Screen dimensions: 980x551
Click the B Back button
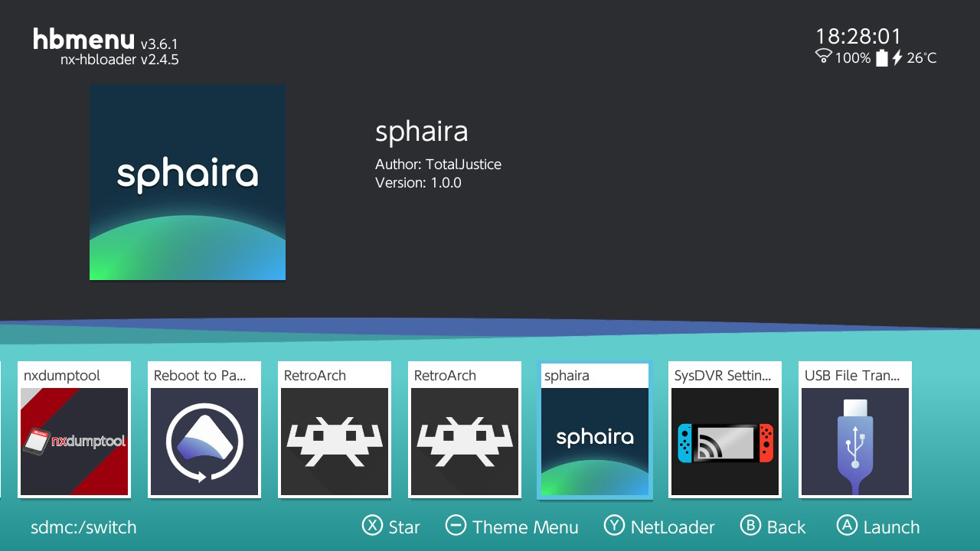click(x=773, y=527)
